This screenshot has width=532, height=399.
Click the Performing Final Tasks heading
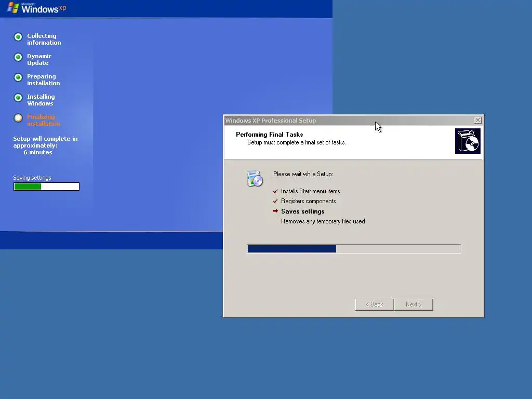click(x=270, y=135)
